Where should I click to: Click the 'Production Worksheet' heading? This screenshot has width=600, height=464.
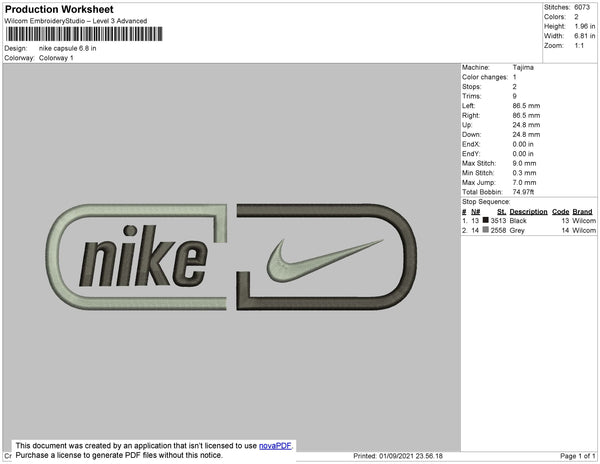(x=59, y=9)
